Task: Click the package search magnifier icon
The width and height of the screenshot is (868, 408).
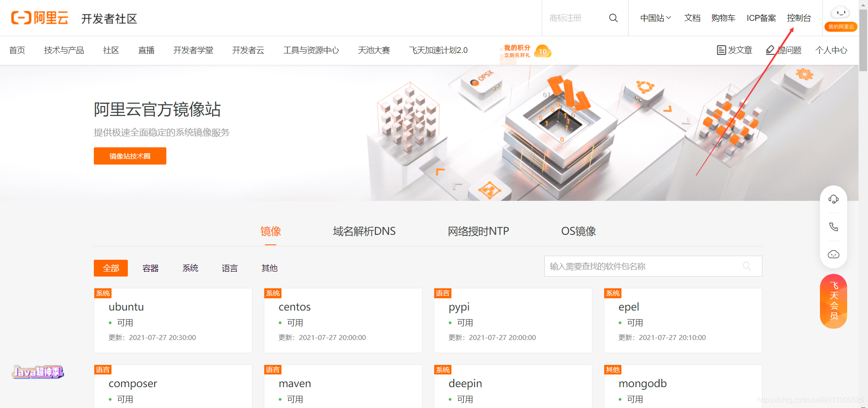Action: (x=747, y=267)
